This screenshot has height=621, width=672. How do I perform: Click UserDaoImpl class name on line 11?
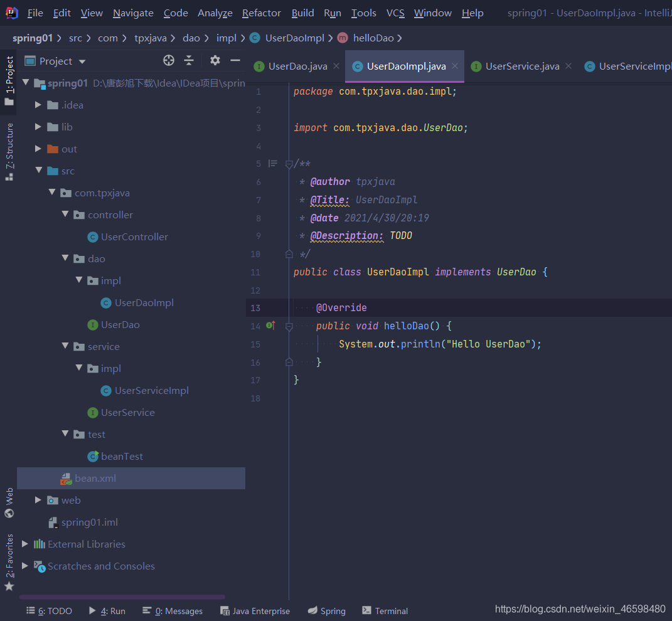click(398, 272)
